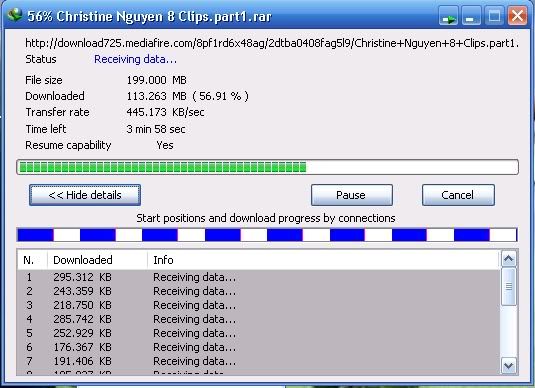
Task: Click time left 3 min 58 sec
Action: [156, 129]
